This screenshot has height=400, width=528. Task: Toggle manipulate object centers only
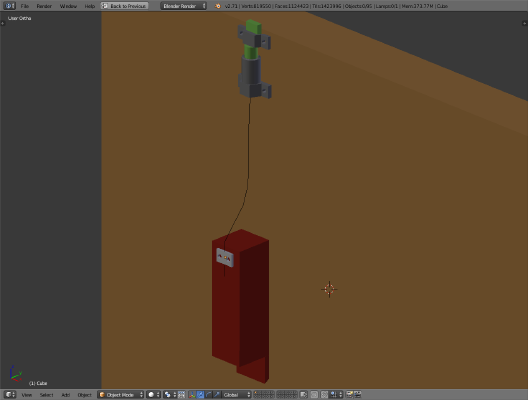pos(181,395)
